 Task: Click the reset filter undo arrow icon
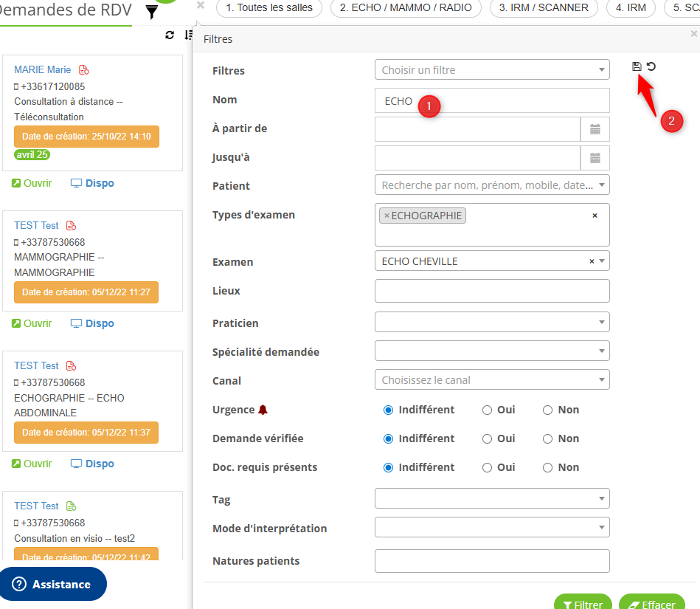point(651,66)
